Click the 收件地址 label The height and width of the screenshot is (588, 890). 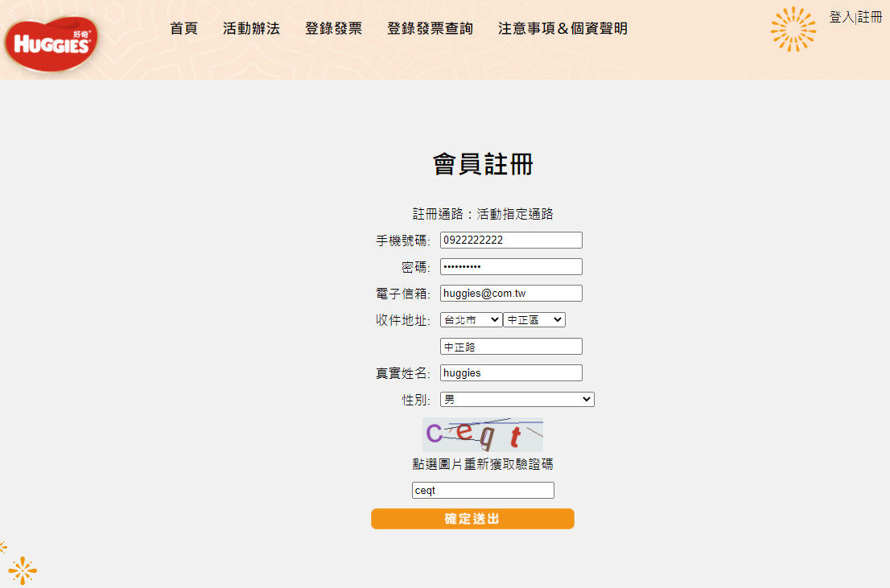403,320
